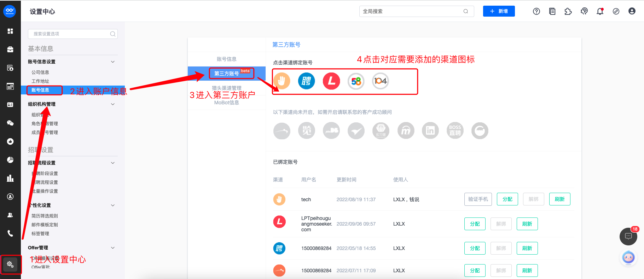Bind account via 58 channel icon
Image resolution: width=644 pixels, height=279 pixels.
(x=356, y=81)
